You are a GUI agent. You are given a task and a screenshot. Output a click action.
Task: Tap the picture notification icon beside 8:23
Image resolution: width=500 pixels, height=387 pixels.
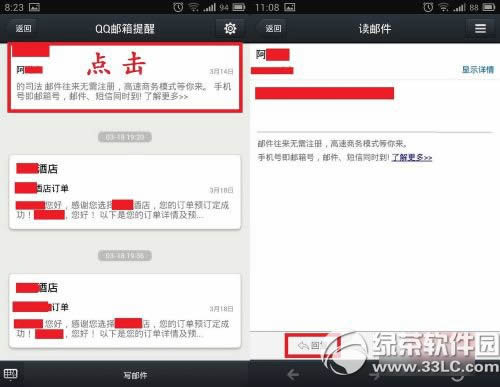click(x=34, y=7)
